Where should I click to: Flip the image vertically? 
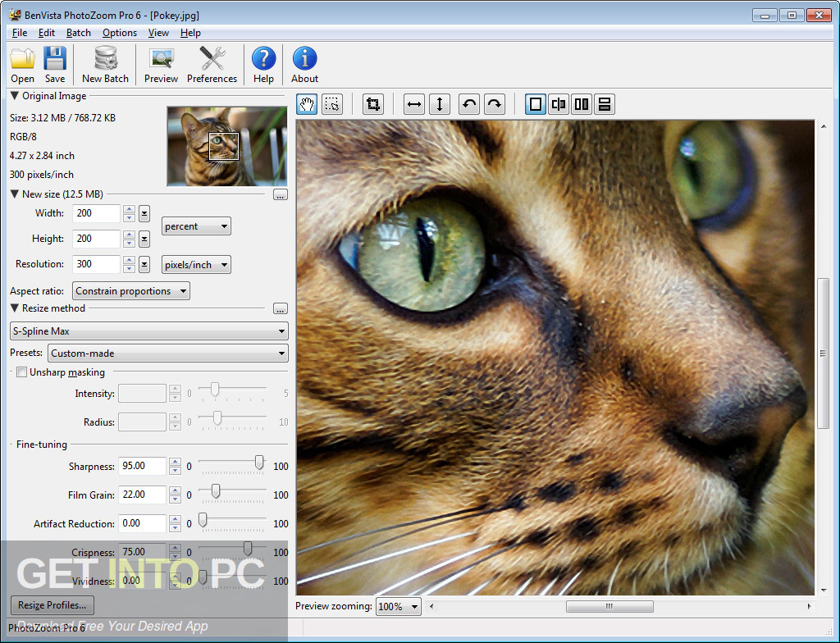(441, 103)
